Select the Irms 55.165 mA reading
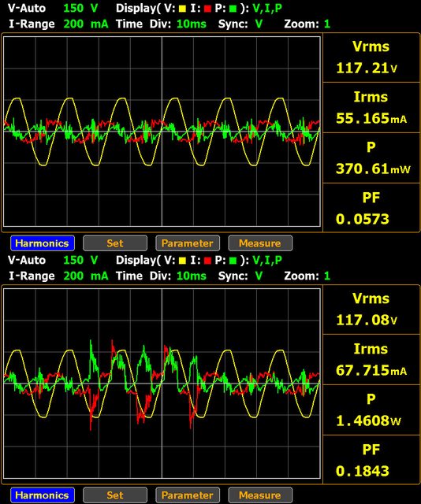This screenshot has width=421, height=504. pos(371,108)
